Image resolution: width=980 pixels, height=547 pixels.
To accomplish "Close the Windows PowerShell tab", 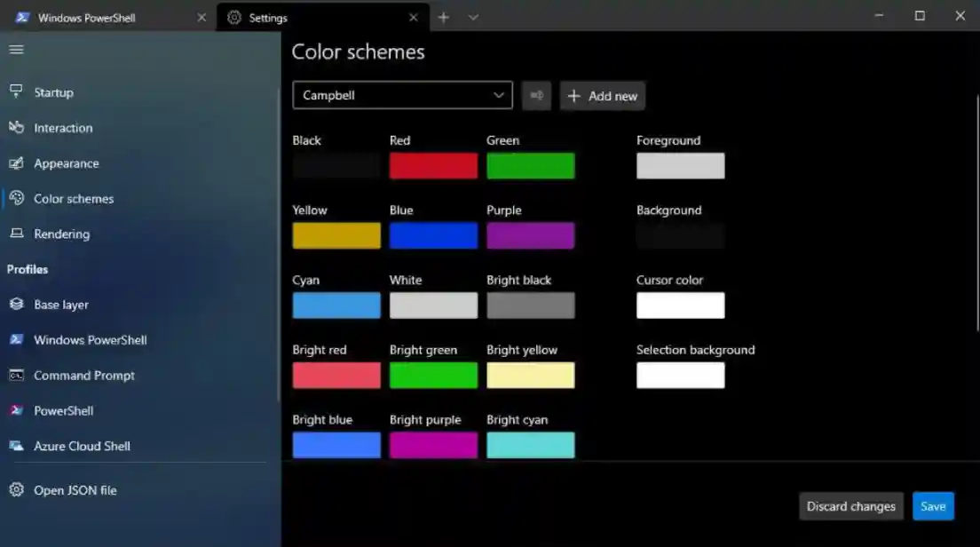I will [202, 18].
